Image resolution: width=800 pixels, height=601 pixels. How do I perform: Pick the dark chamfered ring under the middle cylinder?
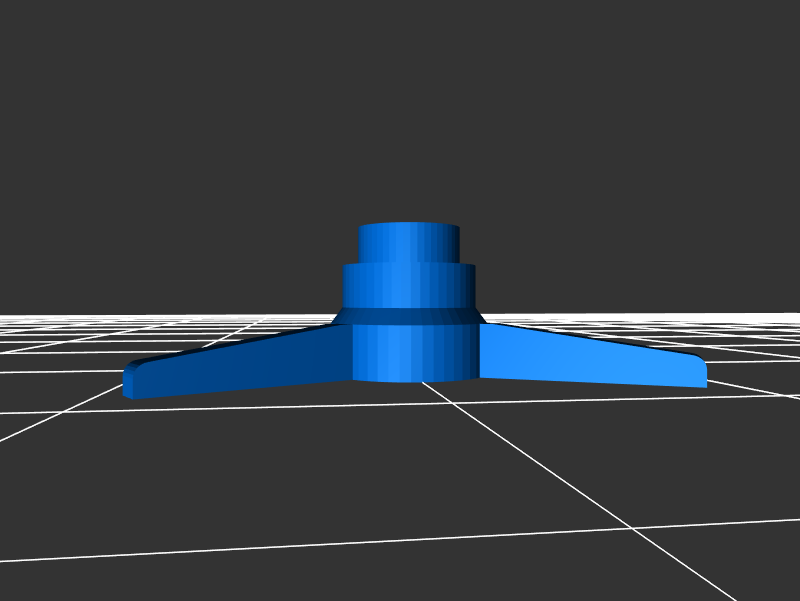click(409, 316)
